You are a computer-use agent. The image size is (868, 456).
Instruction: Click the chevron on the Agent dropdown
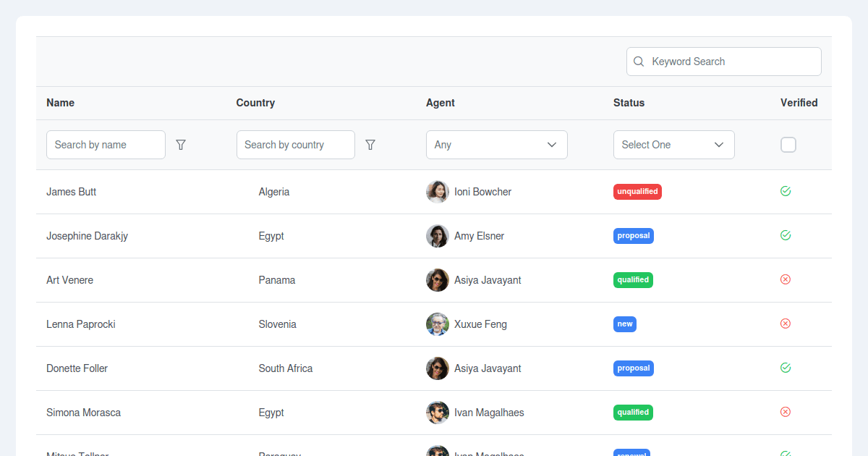[x=553, y=145]
